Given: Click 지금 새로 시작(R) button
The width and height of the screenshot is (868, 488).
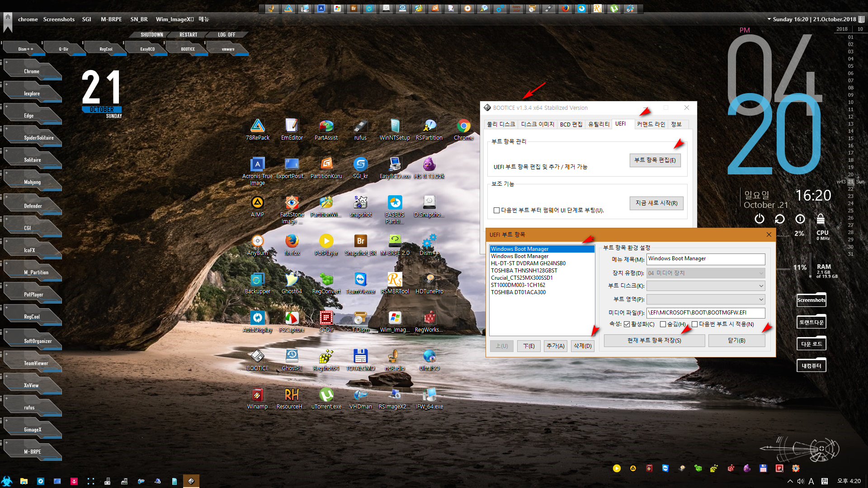Looking at the screenshot, I should click(656, 203).
